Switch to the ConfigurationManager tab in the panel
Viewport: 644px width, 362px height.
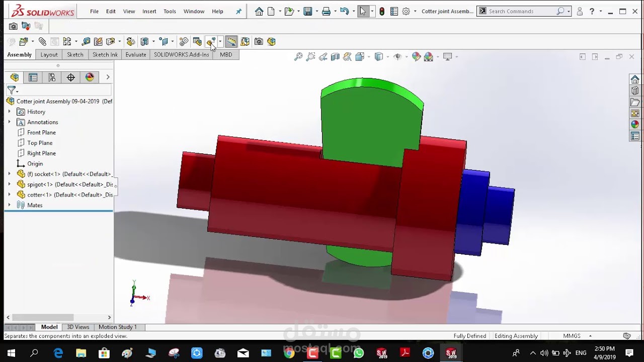pos(52,77)
